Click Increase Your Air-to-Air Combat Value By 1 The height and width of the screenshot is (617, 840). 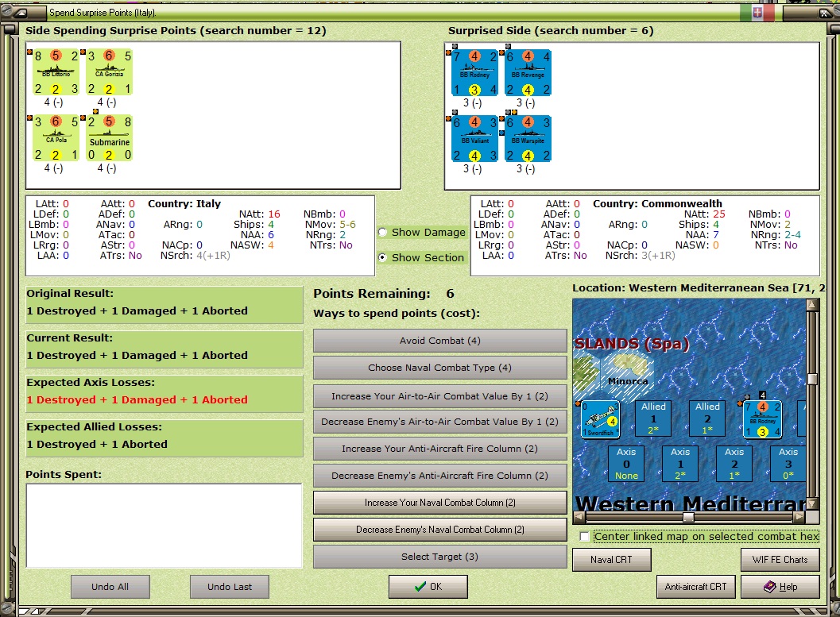click(x=439, y=396)
